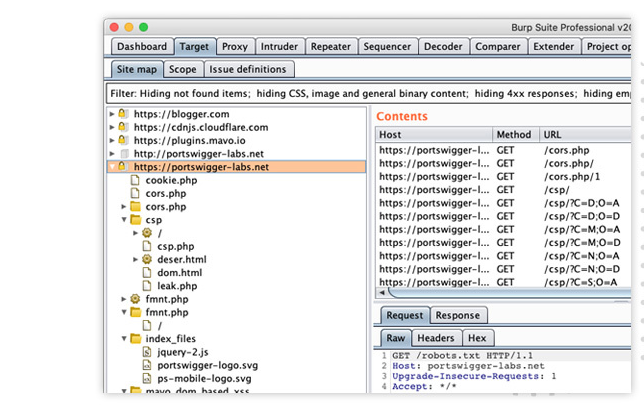Switch to the Proxy tab
This screenshot has width=644, height=415.
235,46
